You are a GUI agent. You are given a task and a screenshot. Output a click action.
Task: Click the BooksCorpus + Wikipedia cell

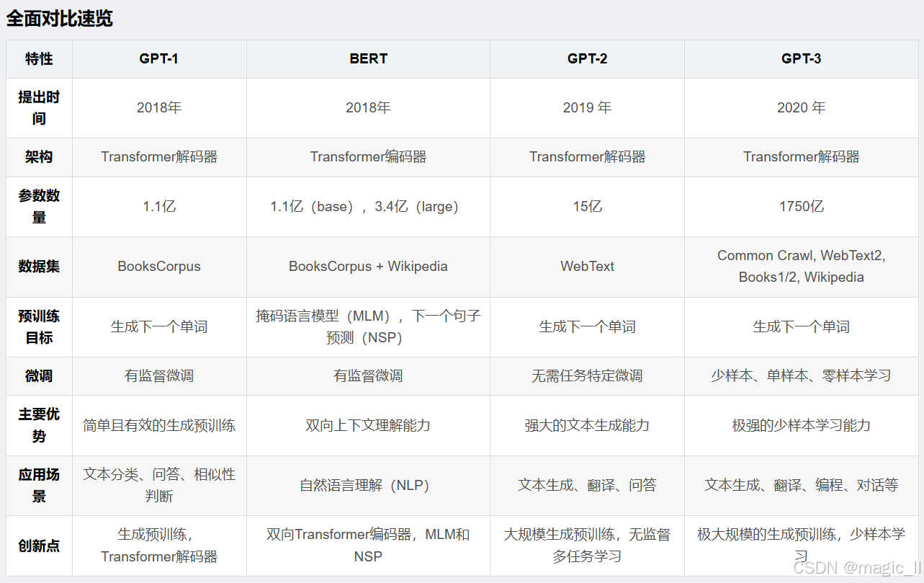click(368, 267)
